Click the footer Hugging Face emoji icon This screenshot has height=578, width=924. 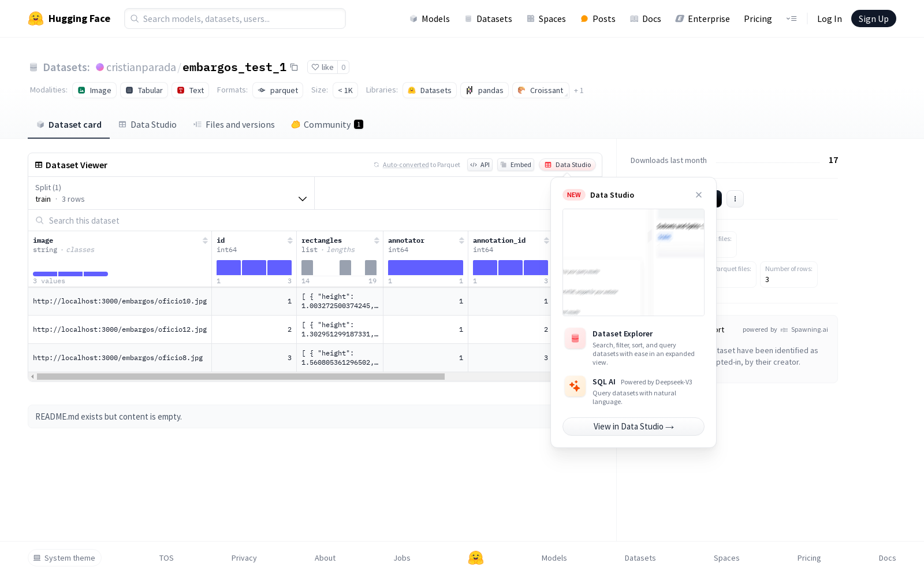point(476,558)
